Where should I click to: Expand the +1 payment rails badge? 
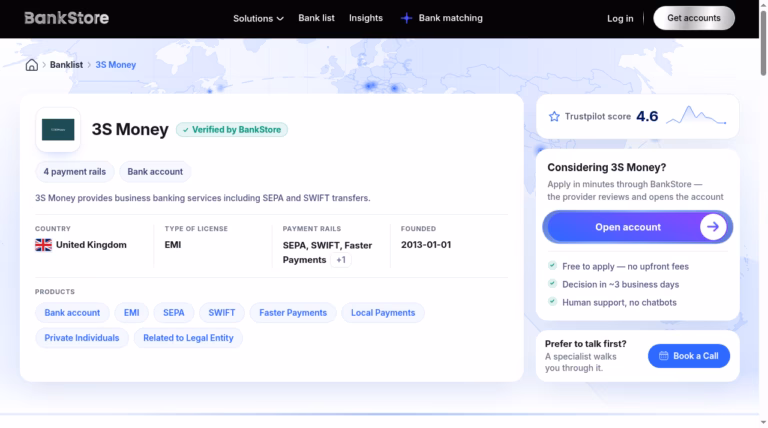[341, 260]
